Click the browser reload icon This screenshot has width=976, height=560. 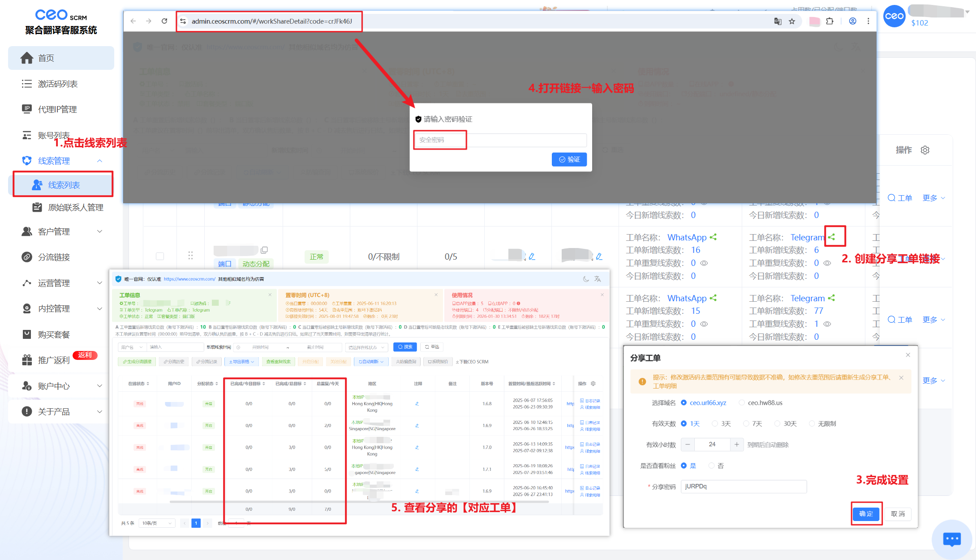tap(164, 21)
